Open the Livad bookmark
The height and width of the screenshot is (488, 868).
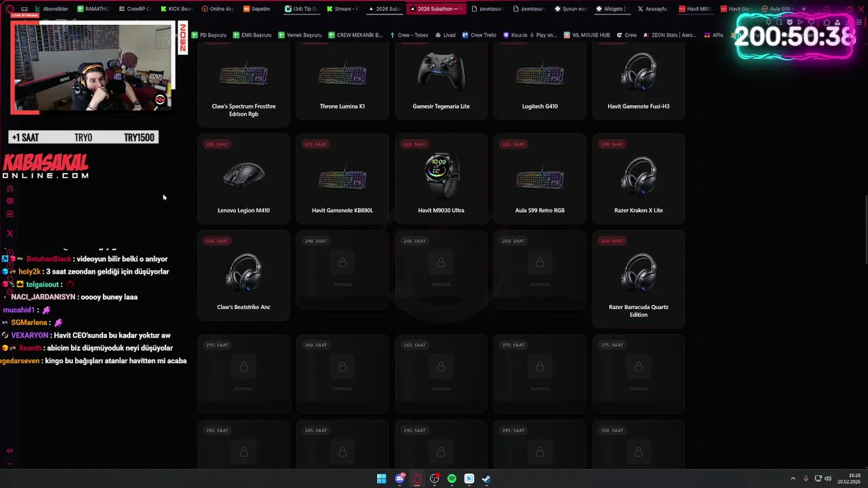446,35
